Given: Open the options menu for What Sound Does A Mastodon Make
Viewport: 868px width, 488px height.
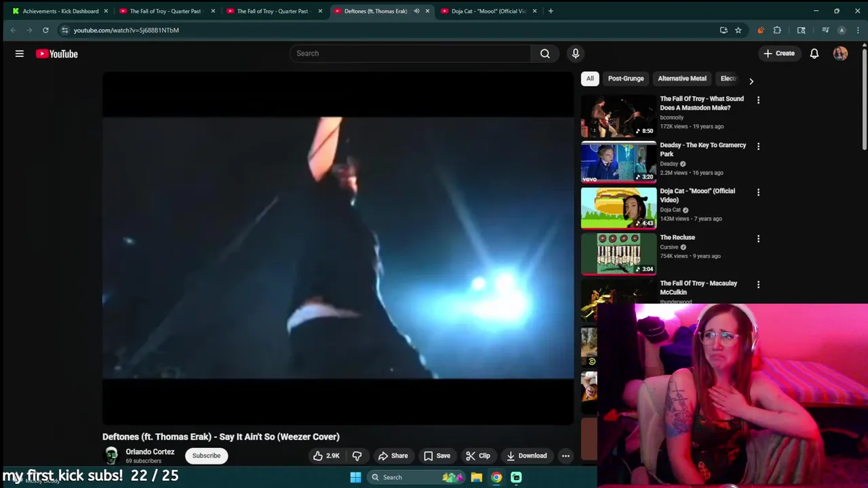Looking at the screenshot, I should coord(758,100).
